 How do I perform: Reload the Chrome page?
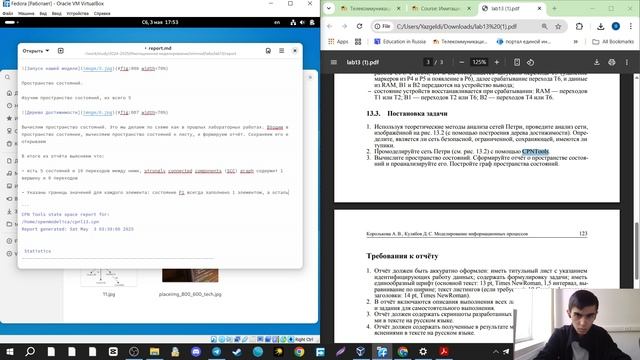[359, 26]
